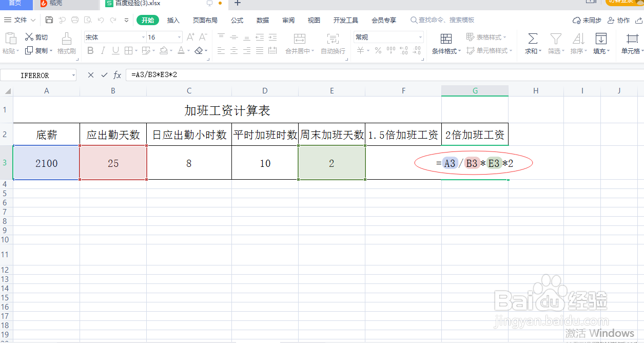Cancel formula entry with the X icon

[x=90, y=74]
